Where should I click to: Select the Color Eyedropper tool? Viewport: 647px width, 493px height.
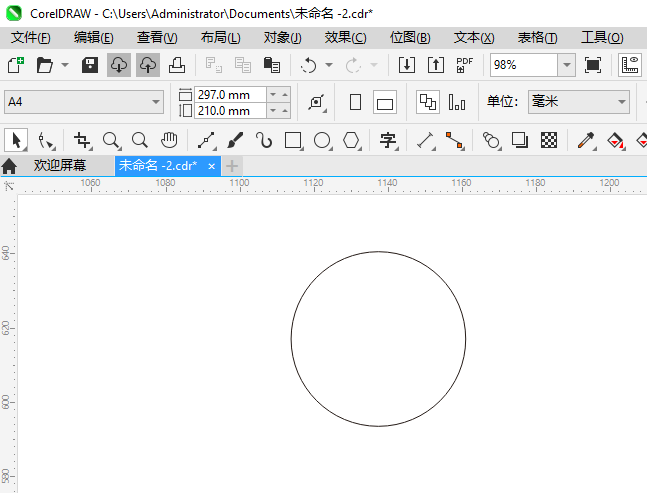586,140
